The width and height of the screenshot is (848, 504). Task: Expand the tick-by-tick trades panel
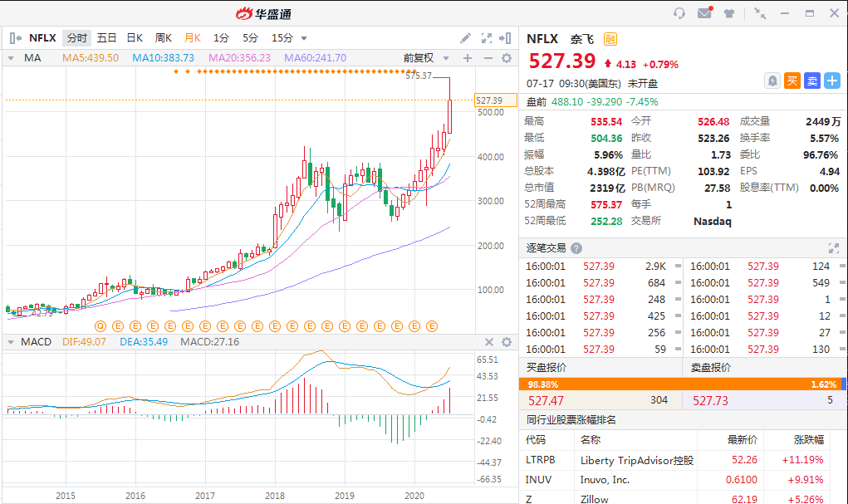pos(833,248)
